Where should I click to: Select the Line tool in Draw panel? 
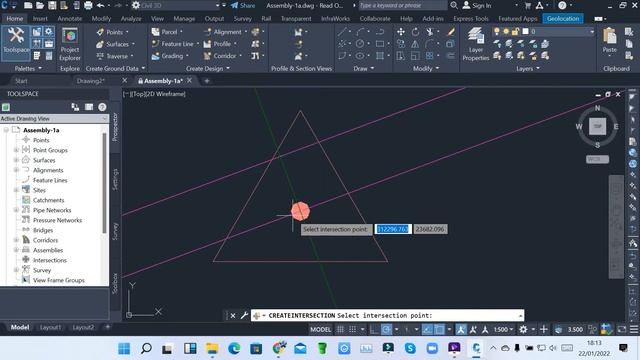[x=342, y=32]
